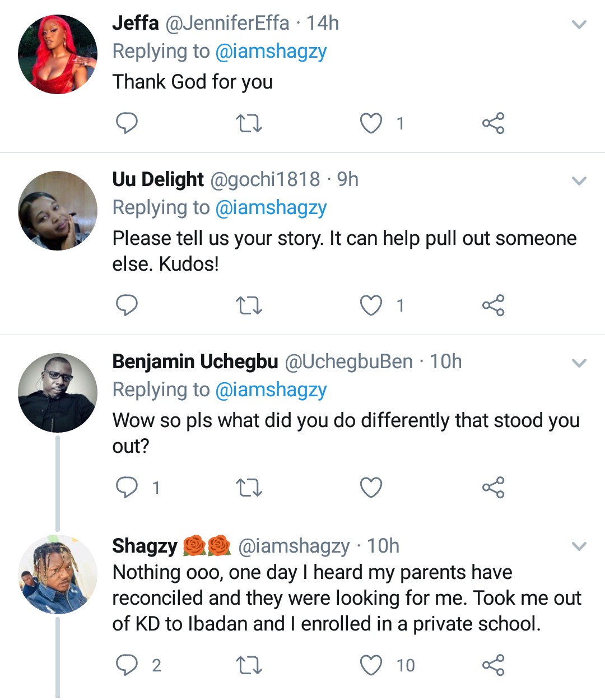Image resolution: width=605 pixels, height=700 pixels.
Task: Like Shagzy's reply about his parents
Action: (x=371, y=665)
